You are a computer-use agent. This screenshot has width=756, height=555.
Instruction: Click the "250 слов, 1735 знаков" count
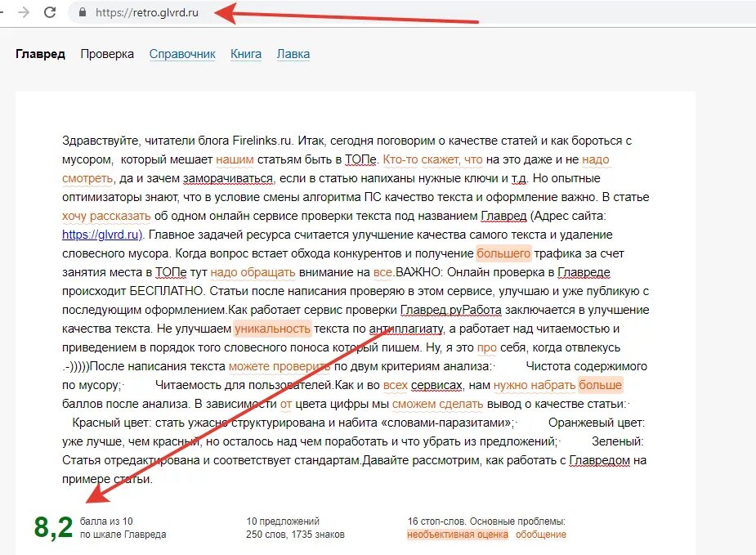point(295,535)
